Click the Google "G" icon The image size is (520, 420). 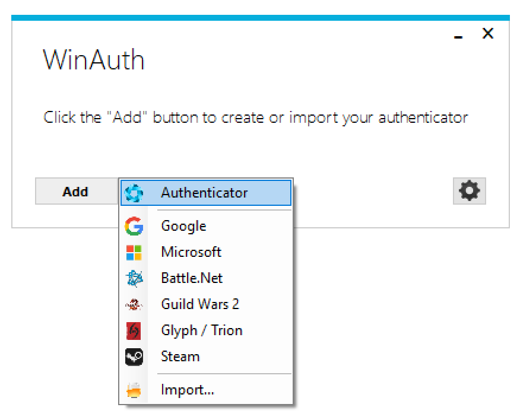[134, 225]
